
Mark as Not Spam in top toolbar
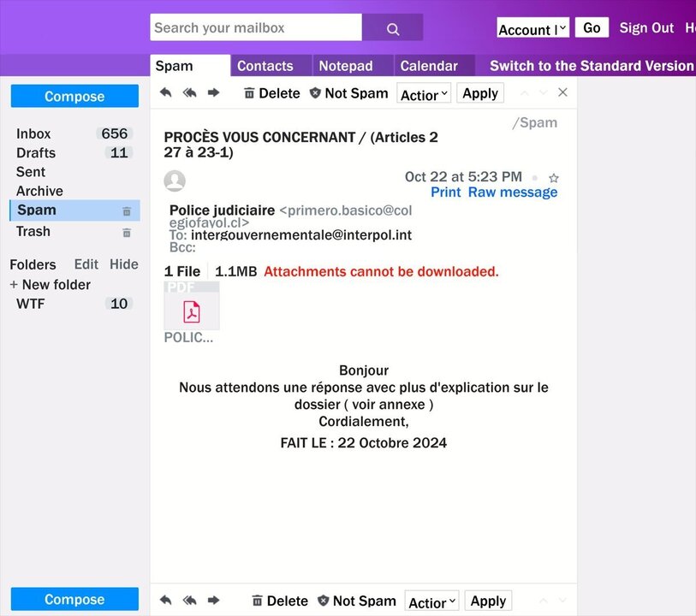(348, 93)
